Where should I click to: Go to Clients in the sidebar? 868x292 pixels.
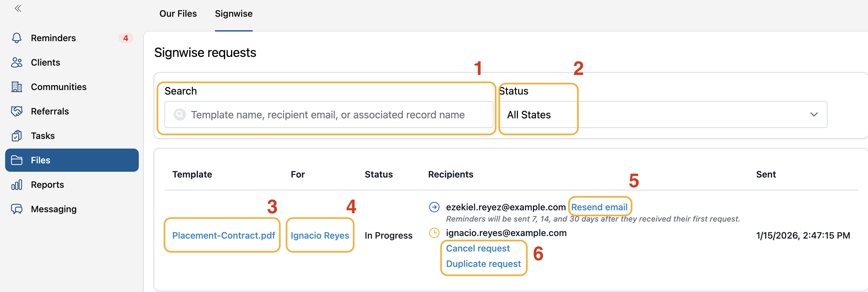tap(72, 62)
